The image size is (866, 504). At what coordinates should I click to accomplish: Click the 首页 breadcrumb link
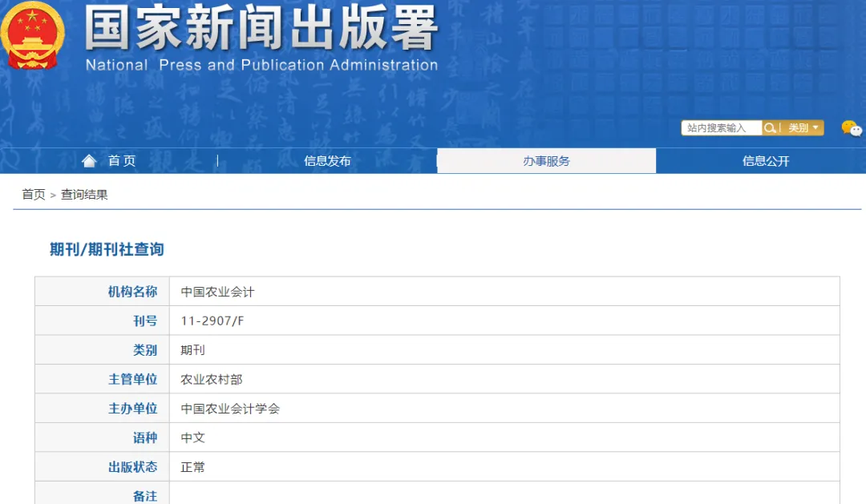point(34,195)
